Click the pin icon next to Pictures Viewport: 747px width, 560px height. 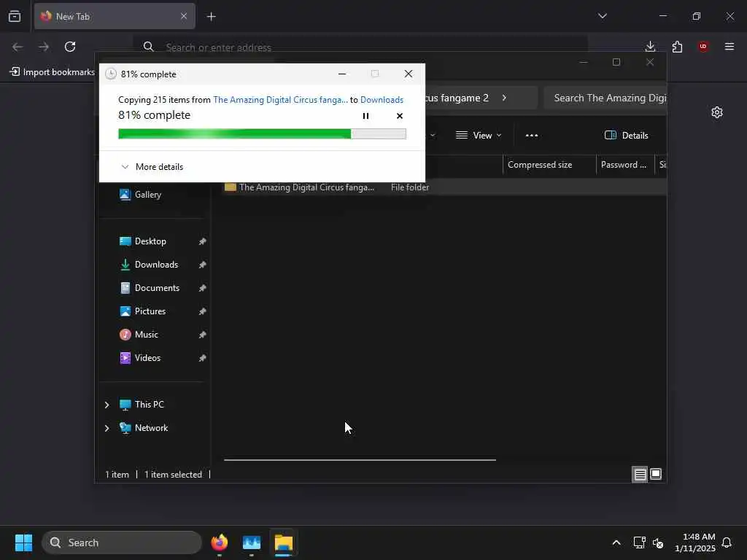click(203, 311)
